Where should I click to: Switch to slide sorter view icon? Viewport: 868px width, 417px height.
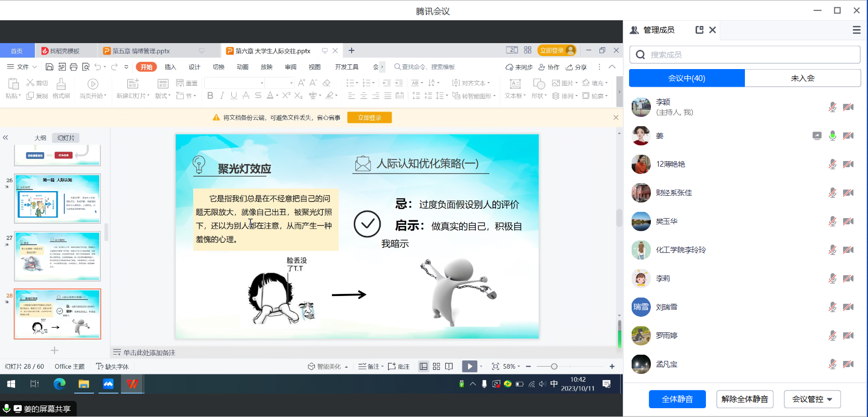(x=436, y=367)
